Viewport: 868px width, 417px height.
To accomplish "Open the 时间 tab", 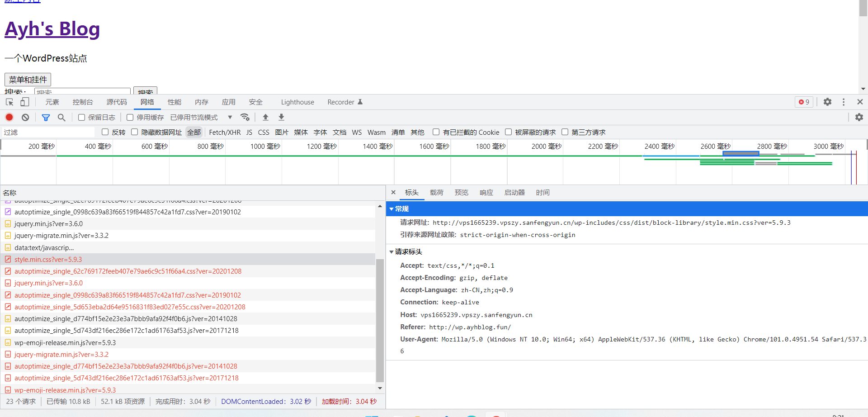I will point(543,193).
